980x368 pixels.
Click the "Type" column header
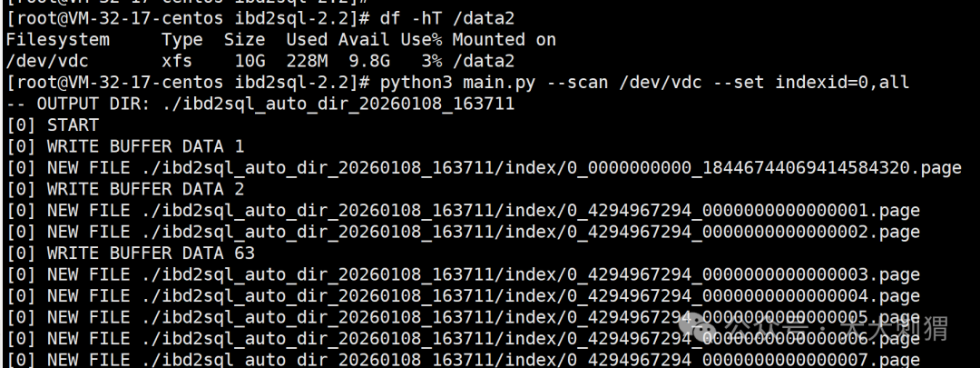coord(181,41)
